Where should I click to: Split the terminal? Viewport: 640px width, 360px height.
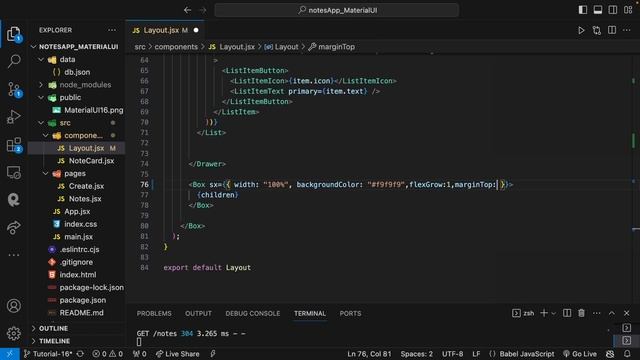567,313
